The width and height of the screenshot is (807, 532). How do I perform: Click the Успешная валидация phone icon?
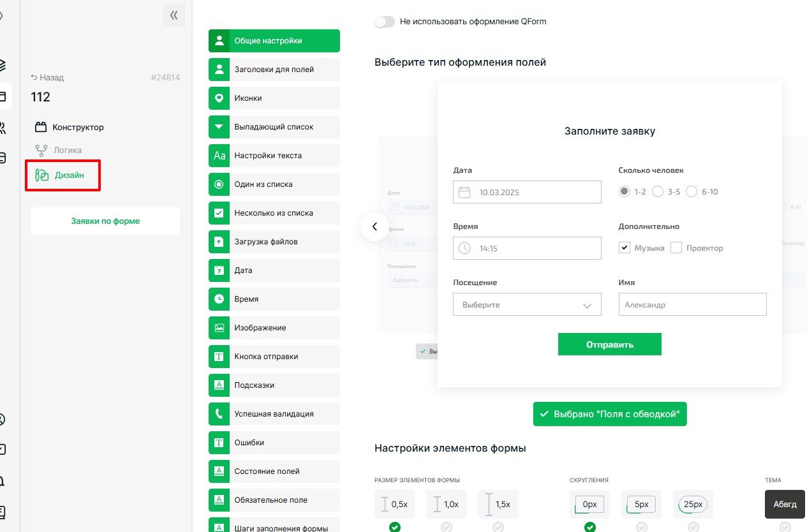coord(219,414)
